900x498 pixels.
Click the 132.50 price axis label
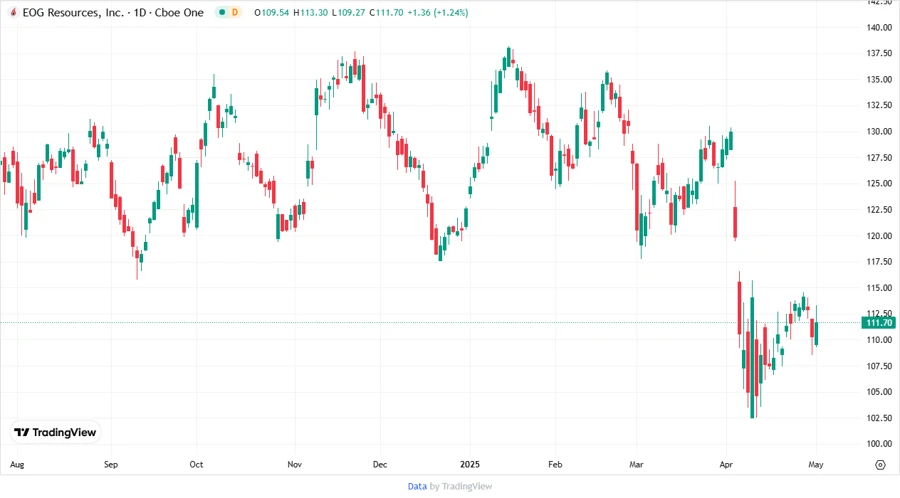click(x=879, y=105)
